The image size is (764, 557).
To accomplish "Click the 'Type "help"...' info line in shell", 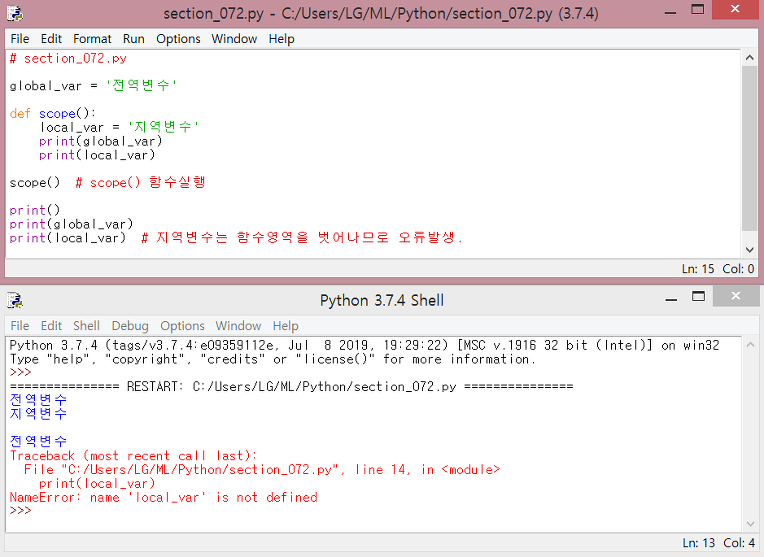I will point(272,359).
